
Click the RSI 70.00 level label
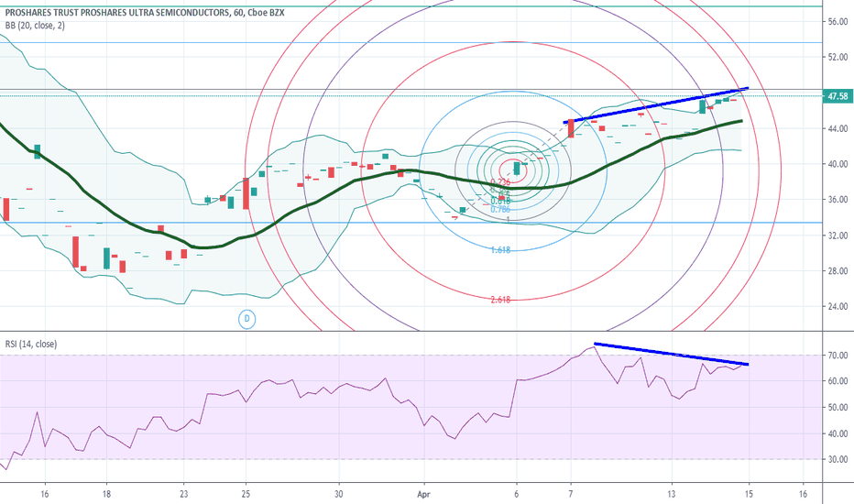[838, 356]
